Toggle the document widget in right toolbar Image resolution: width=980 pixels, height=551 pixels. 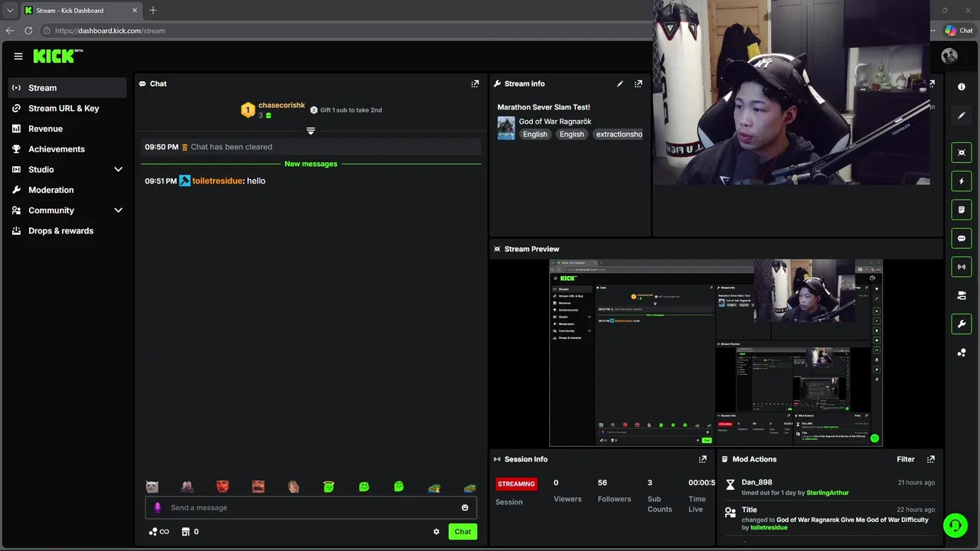pyautogui.click(x=962, y=210)
